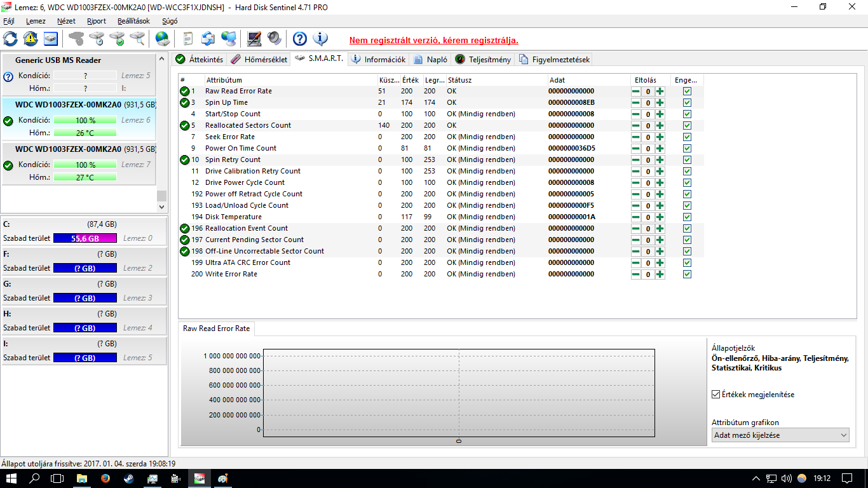Click the minus offset button for Drive Power Cycle Count

click(635, 183)
